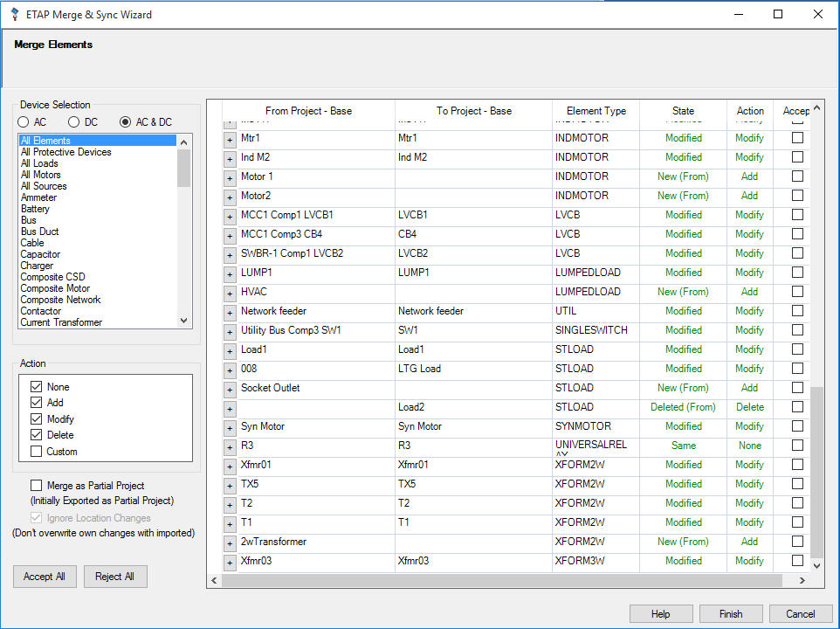Image resolution: width=840 pixels, height=629 pixels.
Task: Expand the Ind M2 row
Action: pyautogui.click(x=230, y=159)
